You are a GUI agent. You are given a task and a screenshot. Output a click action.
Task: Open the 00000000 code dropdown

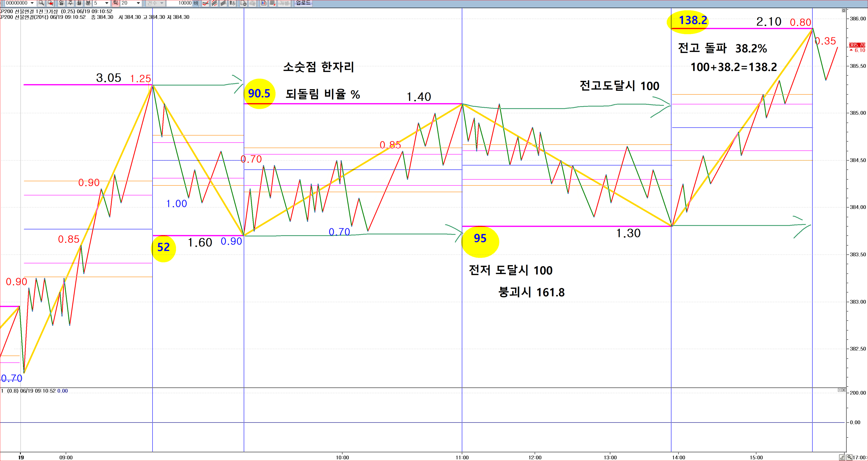tap(32, 3)
